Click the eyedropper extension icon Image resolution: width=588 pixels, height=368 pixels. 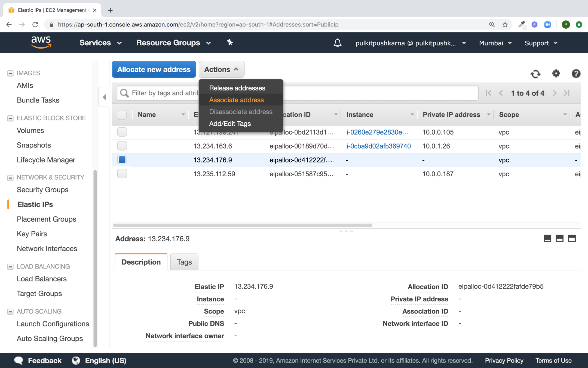point(521,25)
